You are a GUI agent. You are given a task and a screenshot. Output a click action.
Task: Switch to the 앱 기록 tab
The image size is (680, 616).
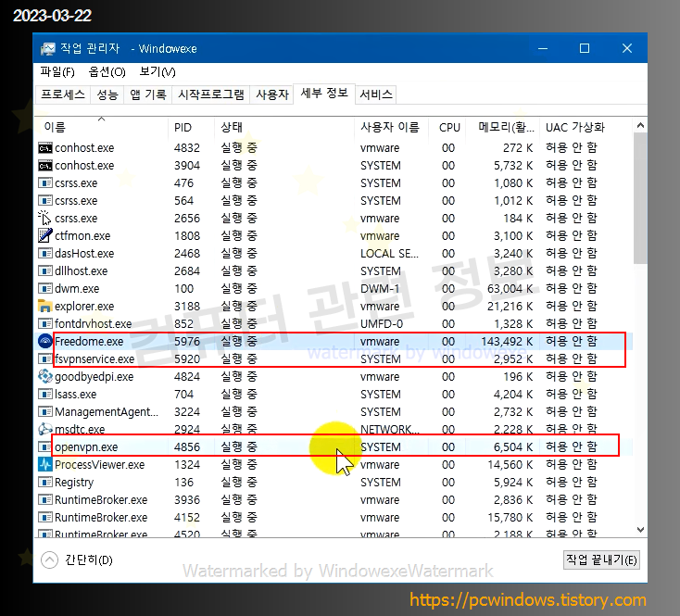148,94
